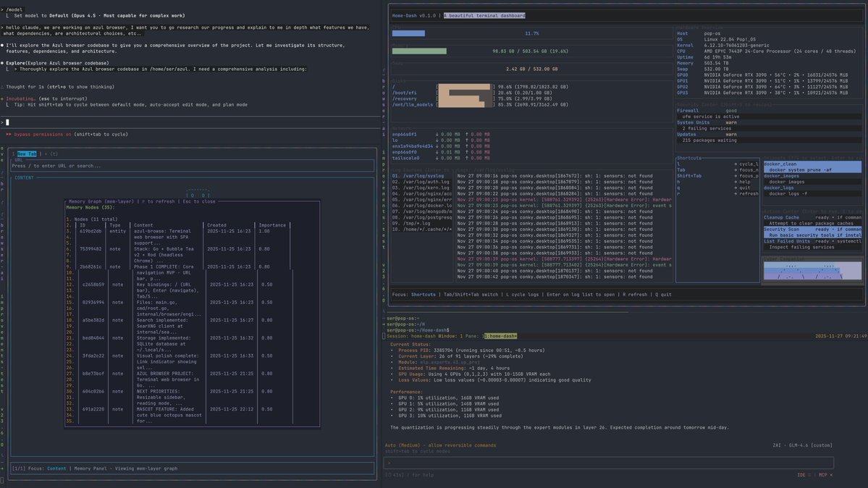Image resolution: width=868 pixels, height=488 pixels.
Task: Click the '215 packages waiting' line
Action: [x=709, y=140]
